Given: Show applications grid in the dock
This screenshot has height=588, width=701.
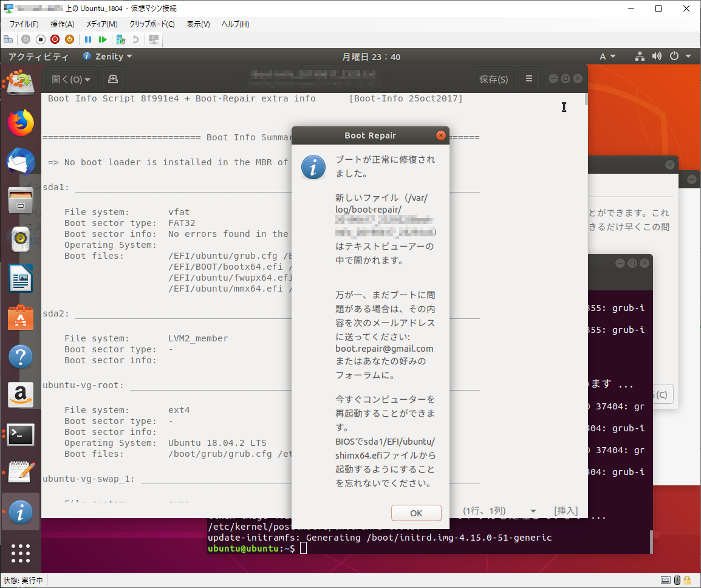Looking at the screenshot, I should [x=21, y=553].
